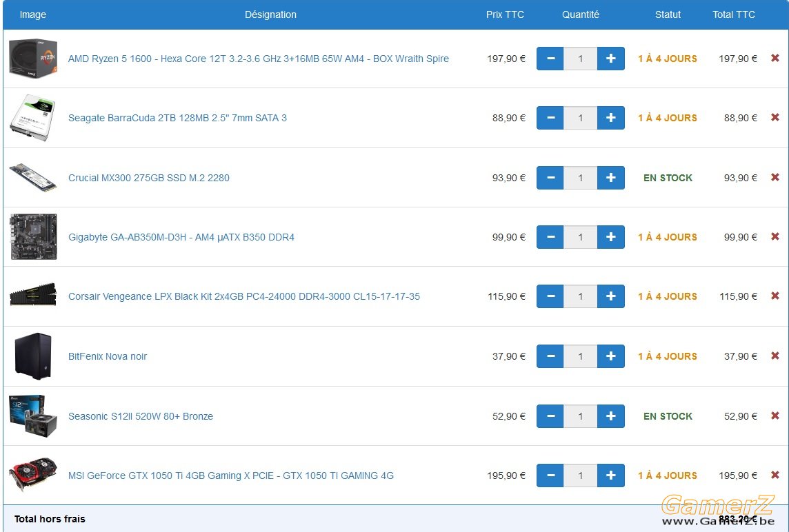The height and width of the screenshot is (532, 789).
Task: Edit the quantity field for Corsair Vengeance LPX
Action: [581, 296]
